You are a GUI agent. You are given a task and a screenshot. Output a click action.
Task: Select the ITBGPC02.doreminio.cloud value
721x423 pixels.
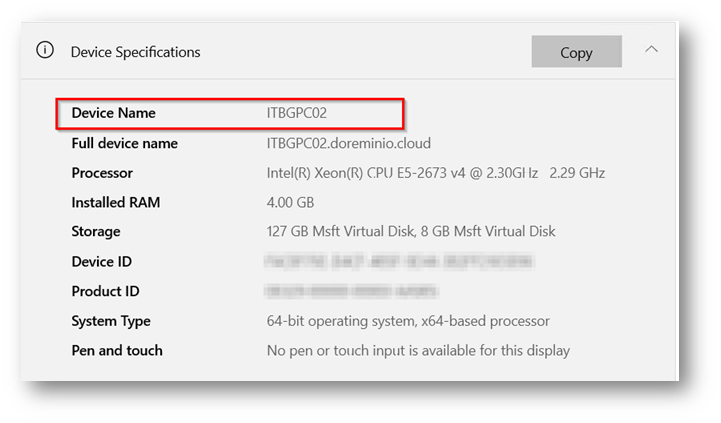click(x=349, y=143)
